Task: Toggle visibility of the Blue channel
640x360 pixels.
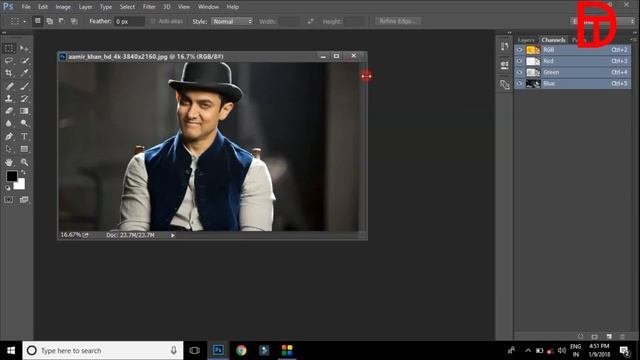Action: tap(519, 83)
